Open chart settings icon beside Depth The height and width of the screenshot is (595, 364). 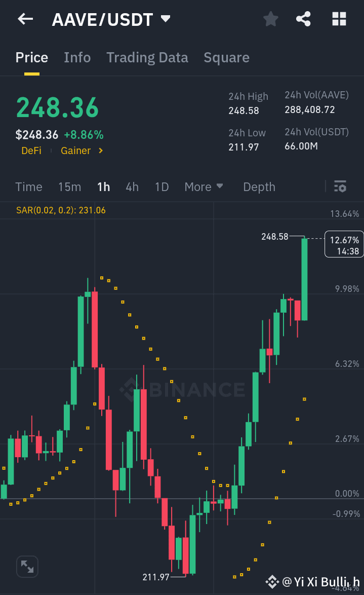point(340,187)
